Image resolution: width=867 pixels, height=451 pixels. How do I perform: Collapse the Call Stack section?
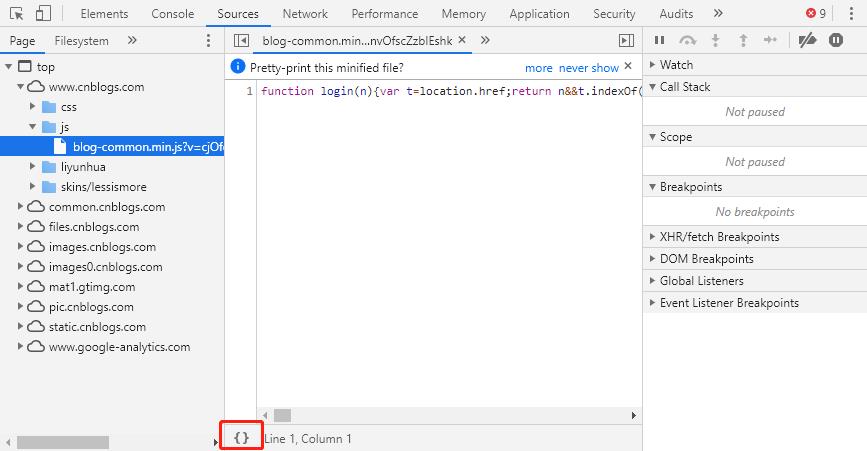[755, 87]
